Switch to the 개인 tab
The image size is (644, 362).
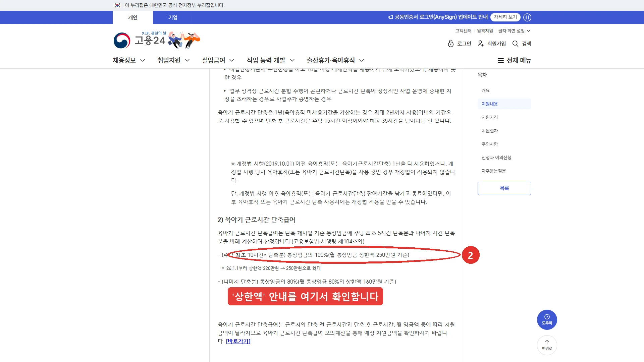point(133,17)
